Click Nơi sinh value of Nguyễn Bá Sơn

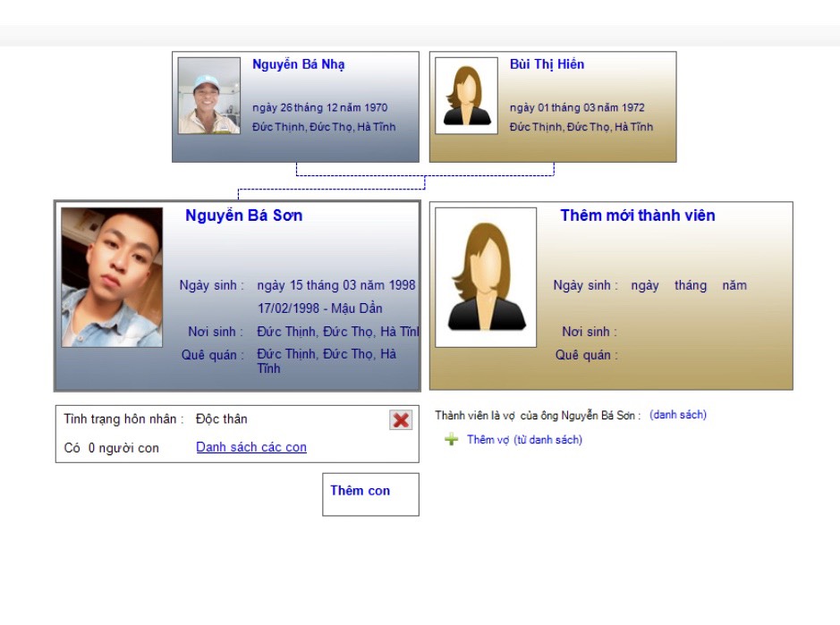[337, 332]
